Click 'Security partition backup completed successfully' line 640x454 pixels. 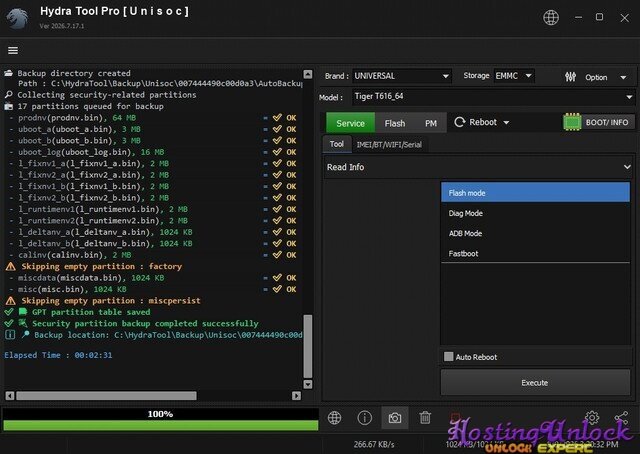point(145,323)
